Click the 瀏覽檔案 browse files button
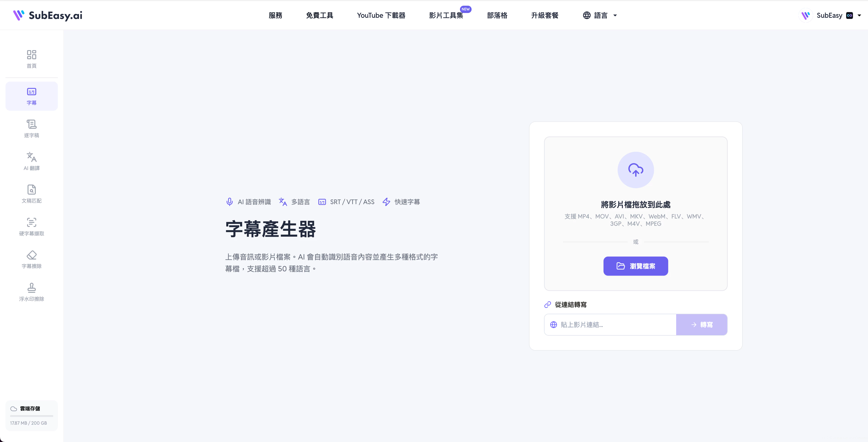Viewport: 868px width, 442px height. click(x=635, y=266)
